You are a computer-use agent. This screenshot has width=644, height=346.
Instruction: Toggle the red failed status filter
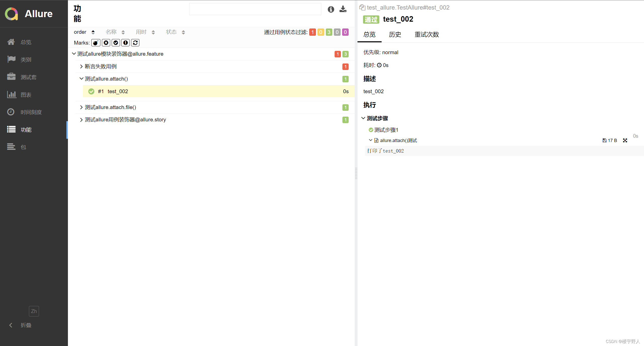312,32
